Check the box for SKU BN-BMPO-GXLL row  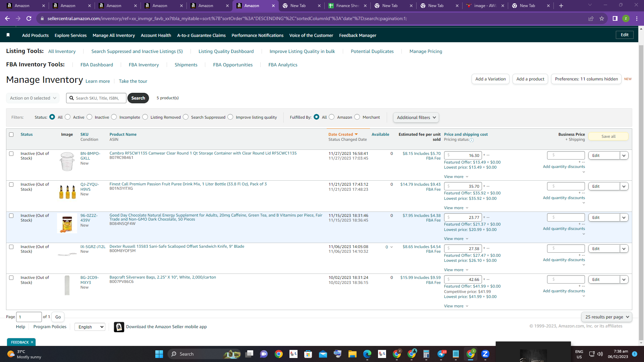coord(11,154)
